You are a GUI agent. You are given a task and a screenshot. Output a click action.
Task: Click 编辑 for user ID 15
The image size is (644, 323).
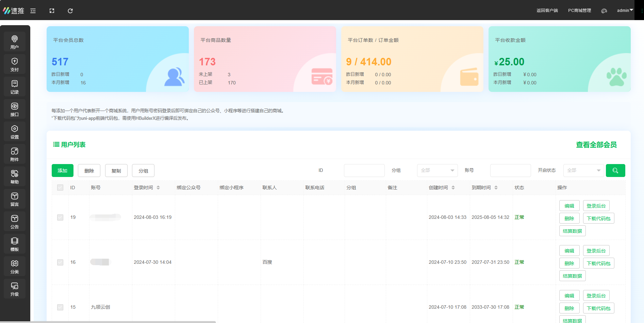tap(569, 296)
